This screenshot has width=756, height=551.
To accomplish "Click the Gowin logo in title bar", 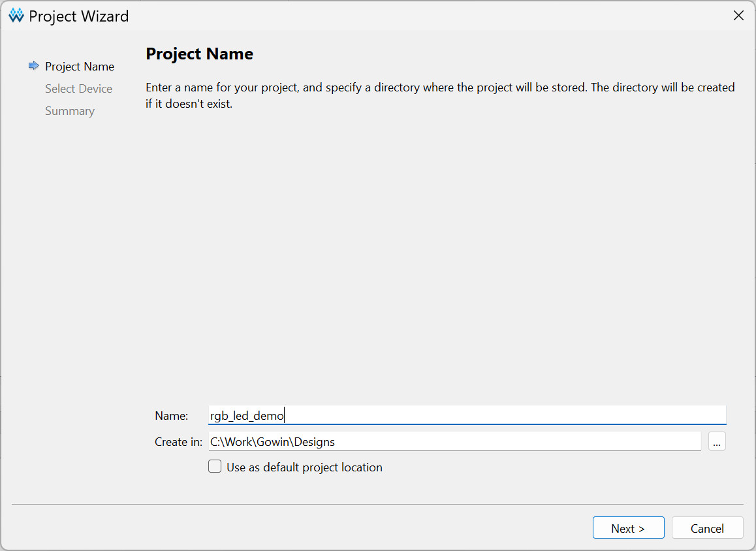I will coord(16,16).
